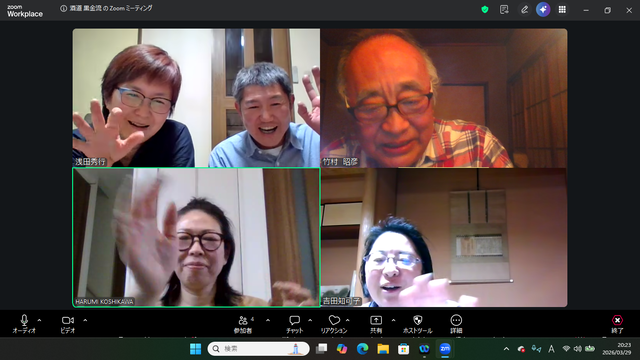Click the 吉田知可子 name label
This screenshot has width=640, height=360.
coord(342,301)
